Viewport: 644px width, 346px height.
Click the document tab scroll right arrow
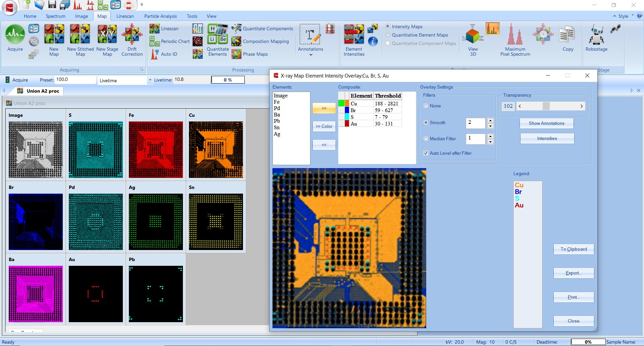[x=631, y=91]
